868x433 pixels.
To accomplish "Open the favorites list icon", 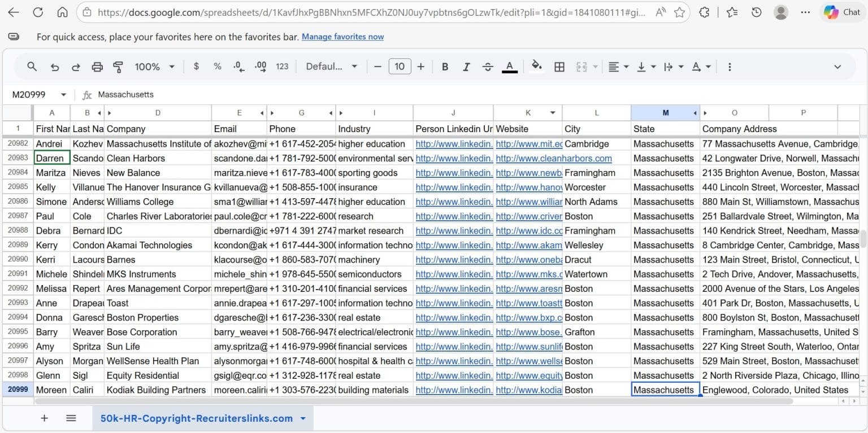I will [x=732, y=12].
